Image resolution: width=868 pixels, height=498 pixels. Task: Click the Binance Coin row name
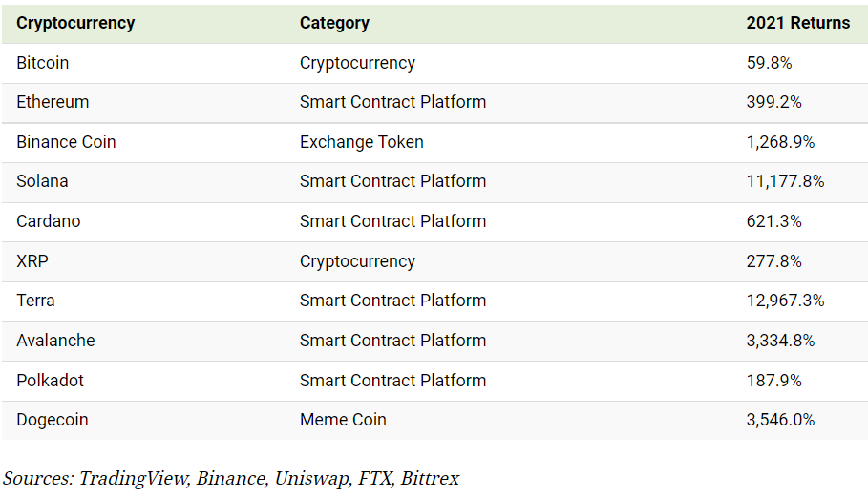coord(66,142)
